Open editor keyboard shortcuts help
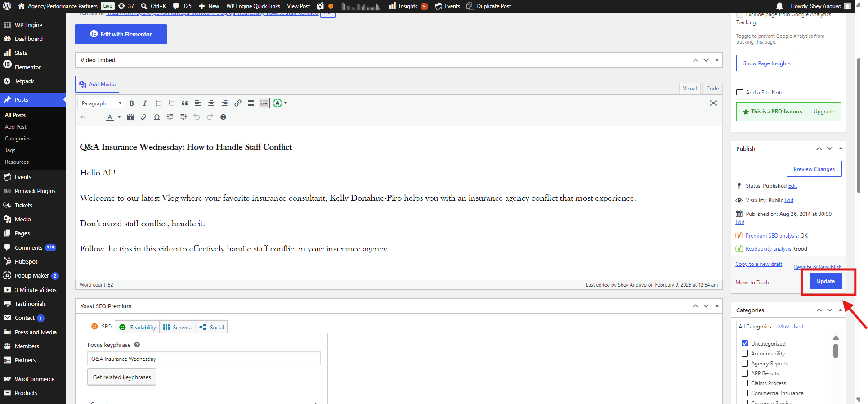The width and height of the screenshot is (868, 404). [223, 117]
